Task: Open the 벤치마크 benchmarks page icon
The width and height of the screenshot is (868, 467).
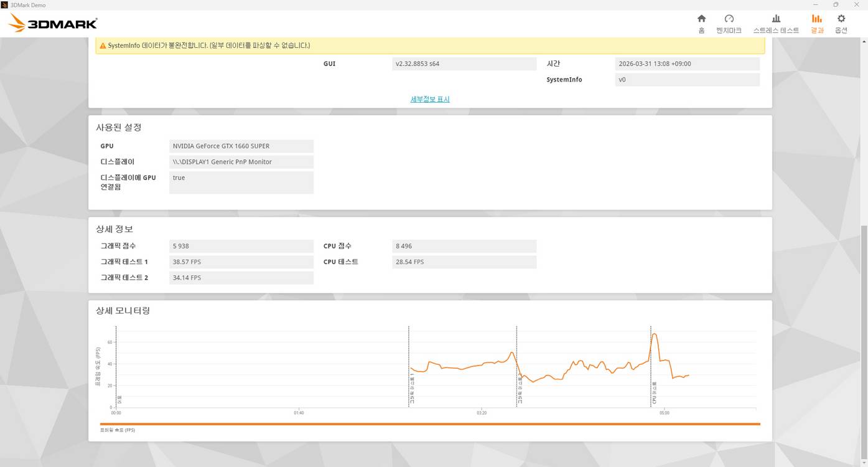Action: [729, 19]
